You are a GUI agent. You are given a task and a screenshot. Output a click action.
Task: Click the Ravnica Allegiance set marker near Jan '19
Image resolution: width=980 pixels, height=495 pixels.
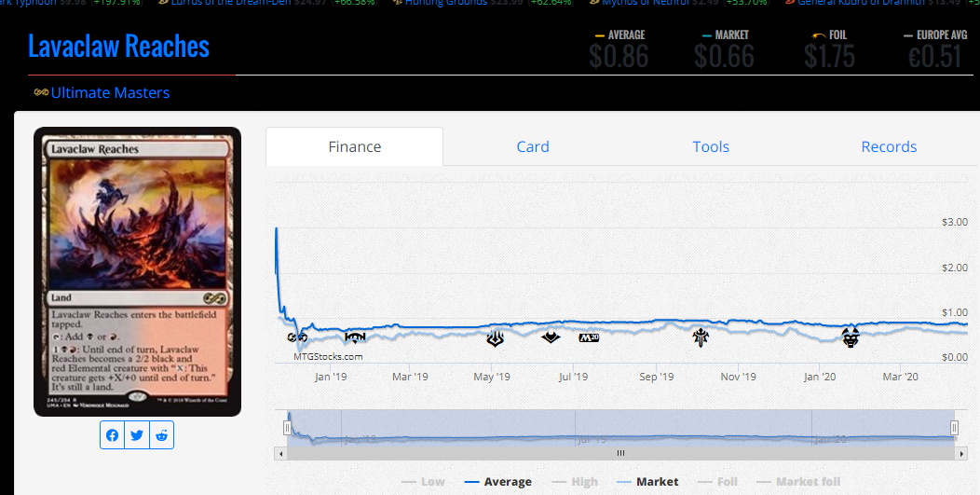[x=355, y=337]
